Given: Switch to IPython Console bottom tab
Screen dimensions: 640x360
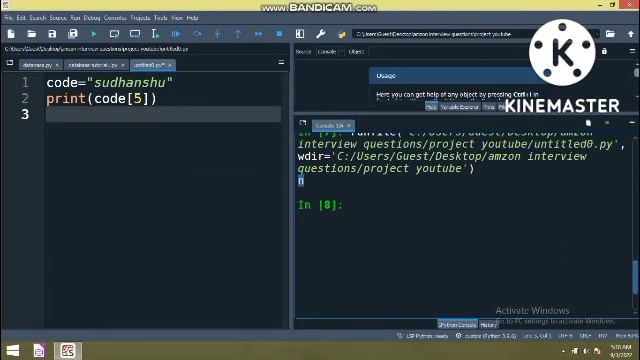Looking at the screenshot, I should 457,325.
